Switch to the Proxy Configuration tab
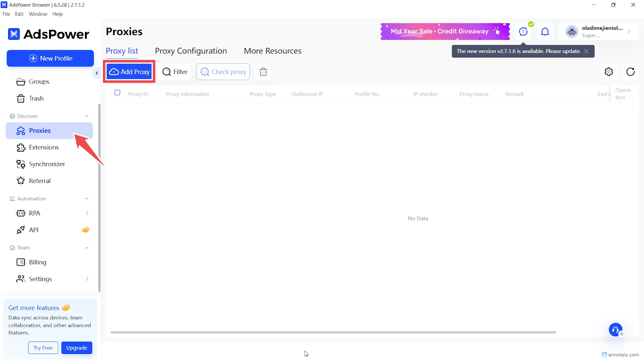Image resolution: width=644 pixels, height=362 pixels. click(191, 51)
